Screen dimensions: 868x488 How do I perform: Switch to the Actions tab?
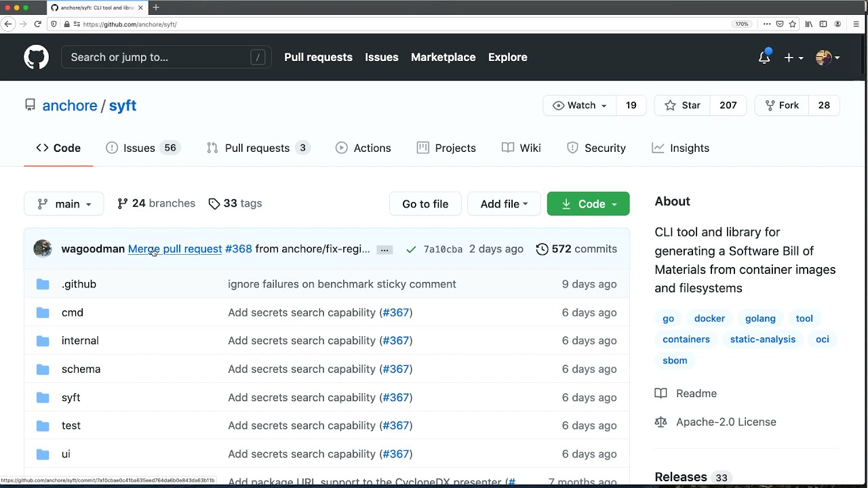pos(363,148)
